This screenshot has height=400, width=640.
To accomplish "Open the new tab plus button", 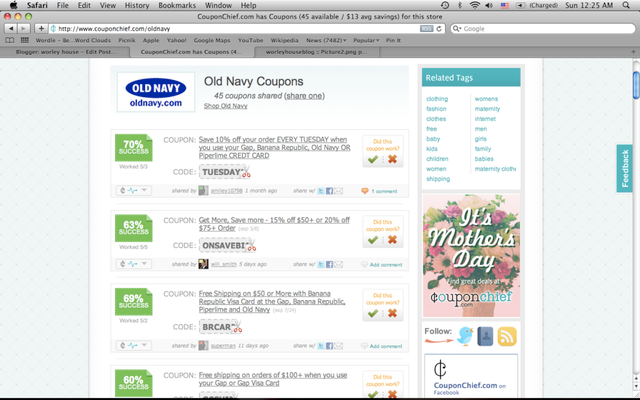I will click(633, 52).
